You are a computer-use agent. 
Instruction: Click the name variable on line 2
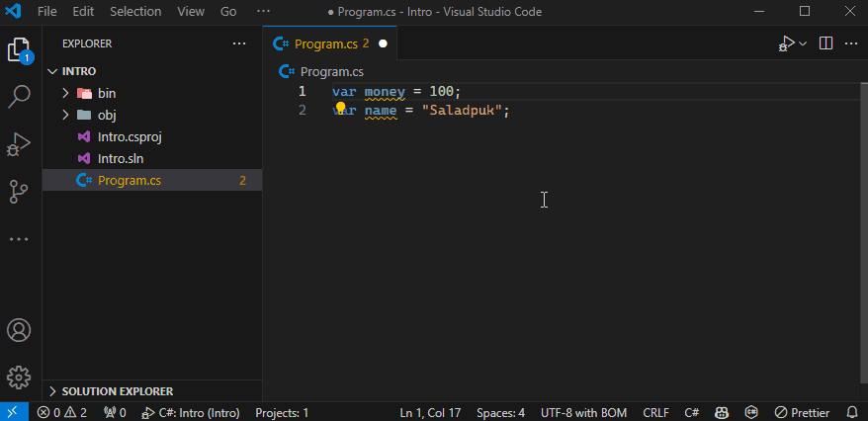click(381, 111)
